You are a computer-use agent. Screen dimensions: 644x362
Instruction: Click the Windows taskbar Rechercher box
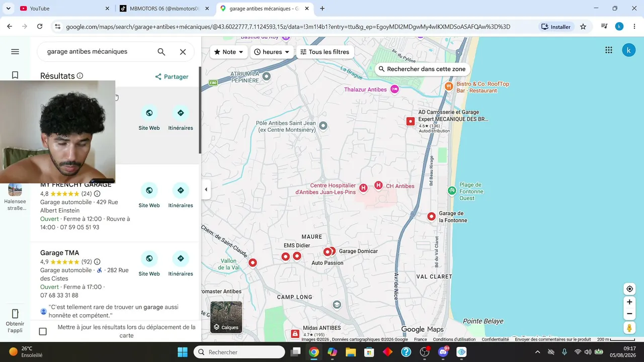(x=239, y=352)
